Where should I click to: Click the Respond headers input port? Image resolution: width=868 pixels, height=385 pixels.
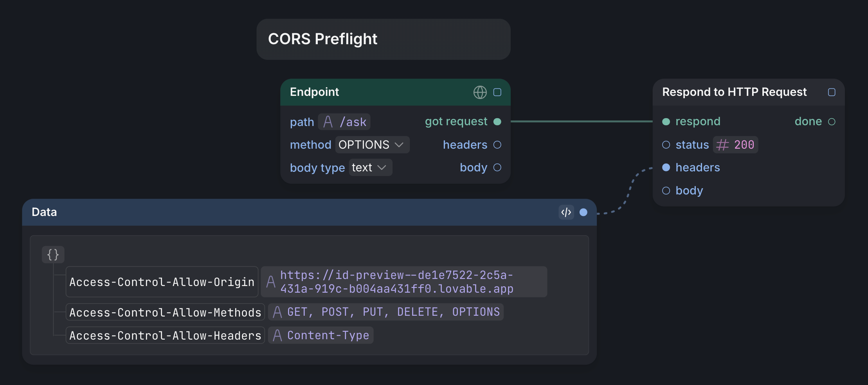click(x=666, y=167)
